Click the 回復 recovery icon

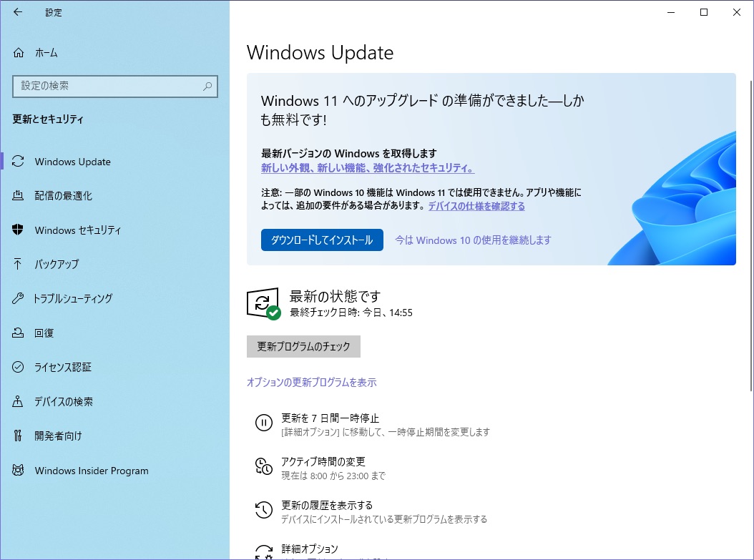(18, 333)
